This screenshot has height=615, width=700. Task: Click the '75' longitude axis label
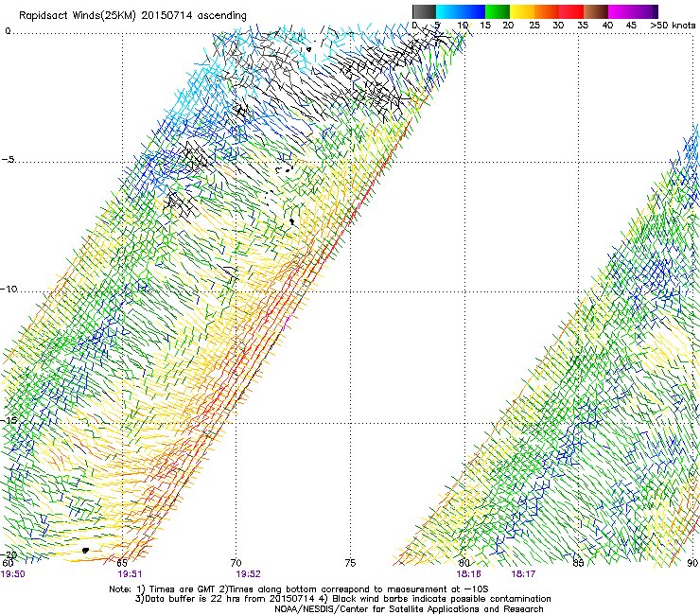[350, 563]
